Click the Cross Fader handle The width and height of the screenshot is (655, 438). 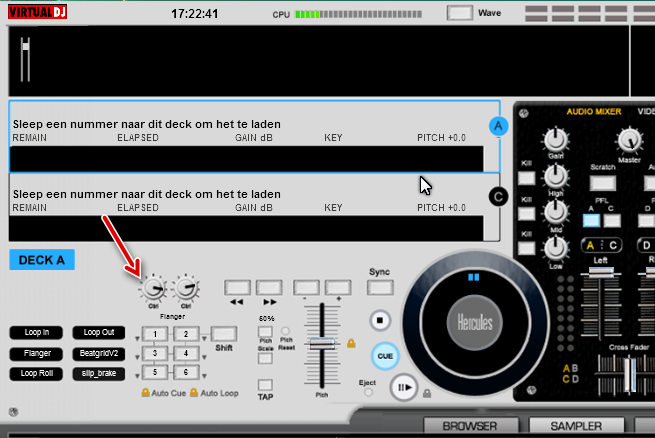pyautogui.click(x=630, y=375)
